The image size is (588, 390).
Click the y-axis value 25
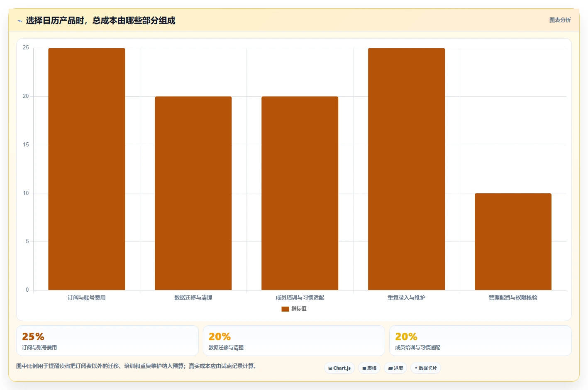click(x=26, y=48)
